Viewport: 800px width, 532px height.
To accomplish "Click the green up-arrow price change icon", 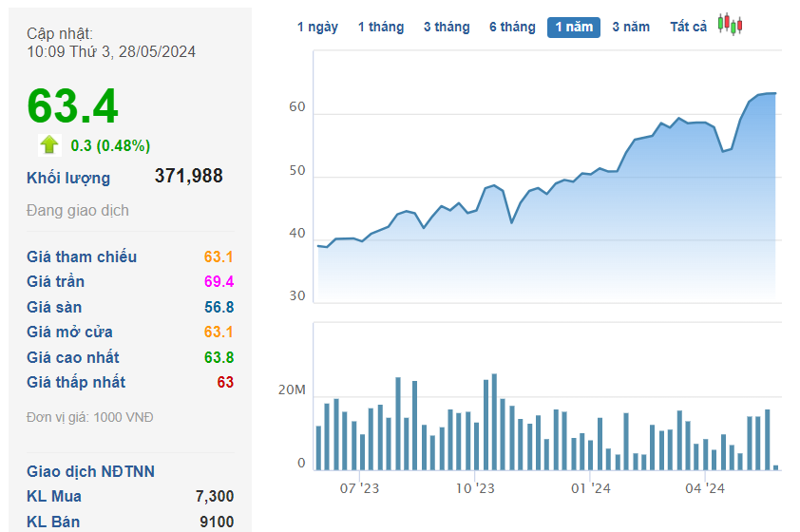I will (49, 144).
